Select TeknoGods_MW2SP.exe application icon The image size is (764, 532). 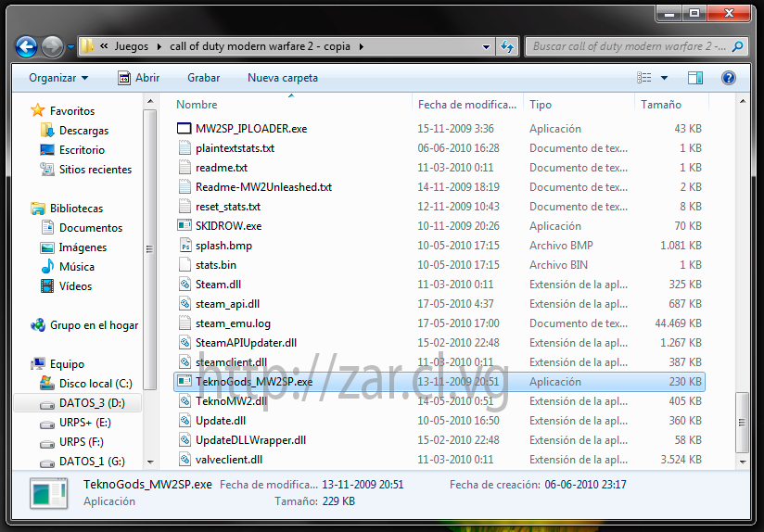[x=185, y=382]
